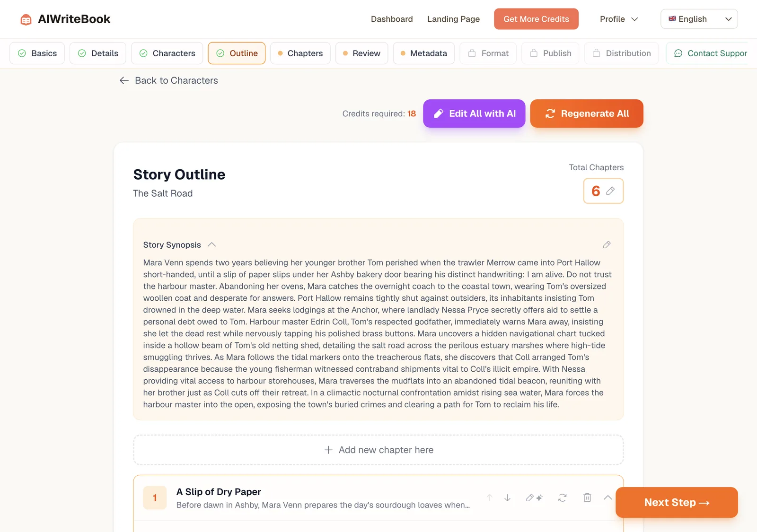Click Edit All with AI button
This screenshot has height=532, width=757.
474,113
